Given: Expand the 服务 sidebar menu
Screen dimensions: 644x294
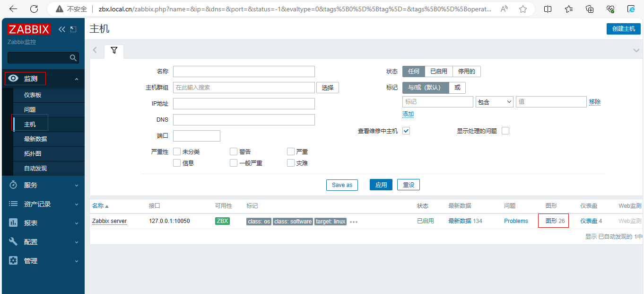Looking at the screenshot, I should pos(44,185).
